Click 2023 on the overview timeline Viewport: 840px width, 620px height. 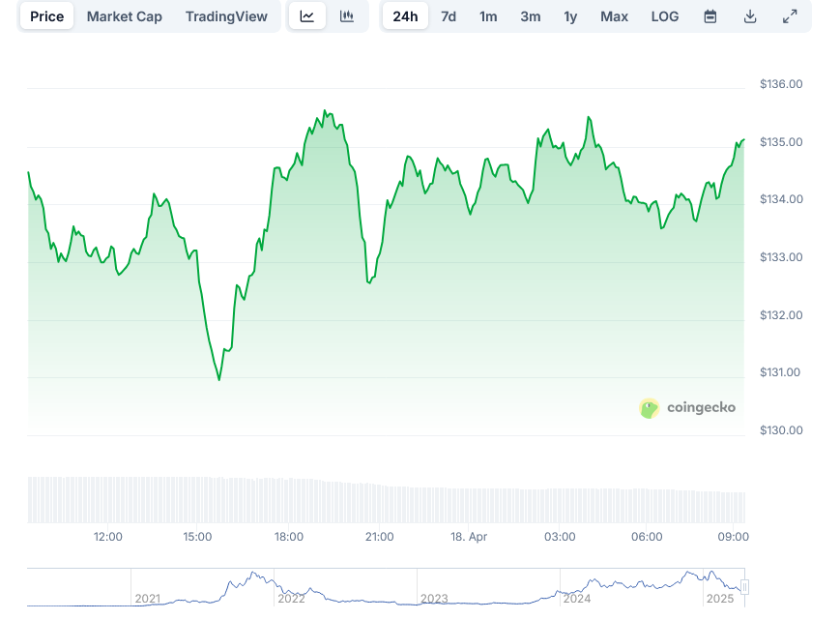click(436, 599)
